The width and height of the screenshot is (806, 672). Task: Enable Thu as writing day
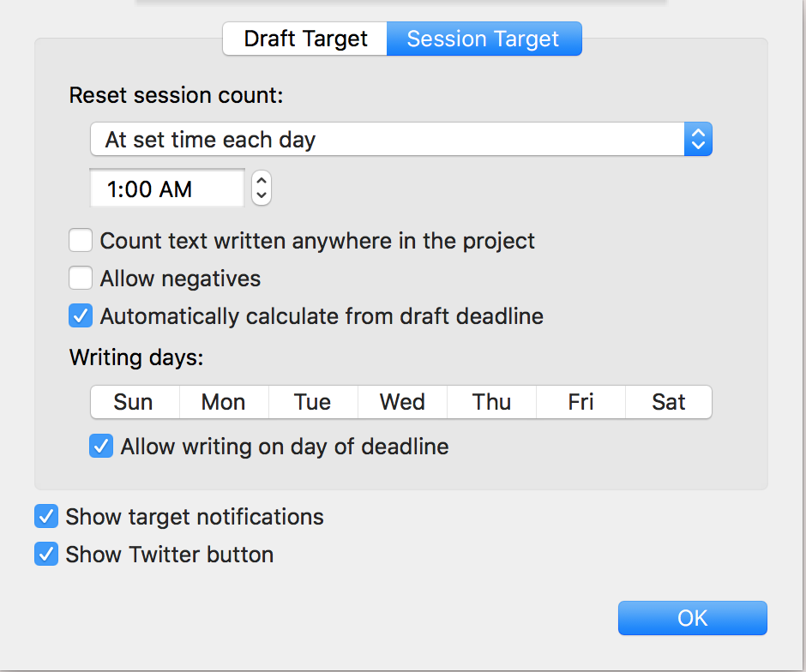point(491,402)
